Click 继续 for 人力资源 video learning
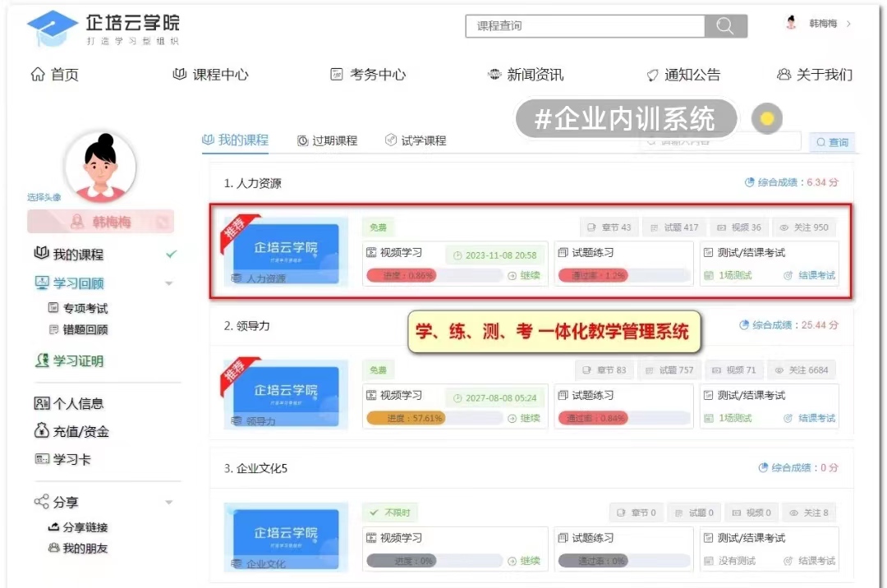This screenshot has width=887, height=588. point(524,276)
